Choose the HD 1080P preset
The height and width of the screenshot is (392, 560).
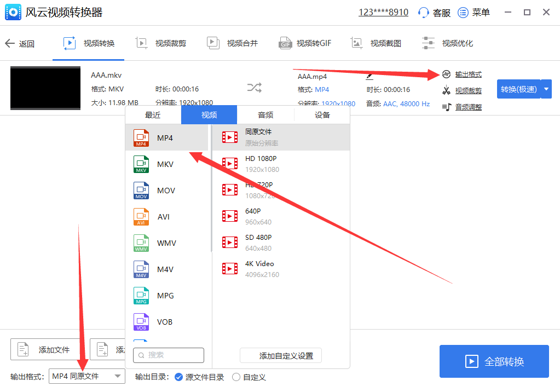tap(281, 164)
